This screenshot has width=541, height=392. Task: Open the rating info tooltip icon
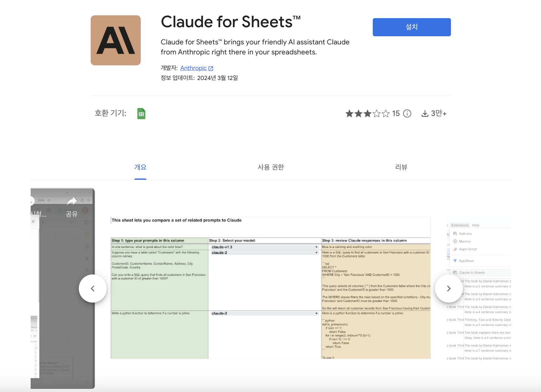pos(407,113)
